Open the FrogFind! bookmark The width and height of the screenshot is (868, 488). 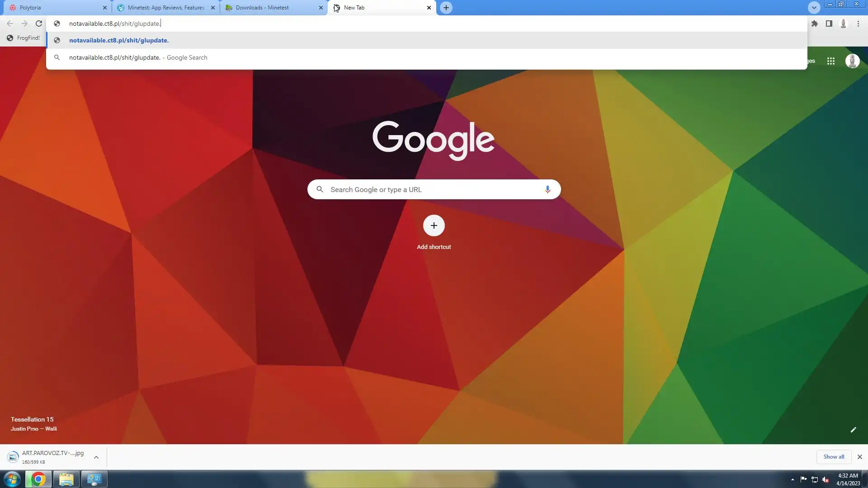point(24,38)
